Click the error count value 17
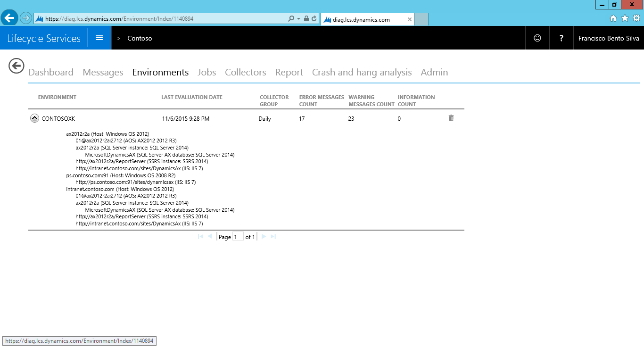Image resolution: width=644 pixels, height=348 pixels. 302,119
